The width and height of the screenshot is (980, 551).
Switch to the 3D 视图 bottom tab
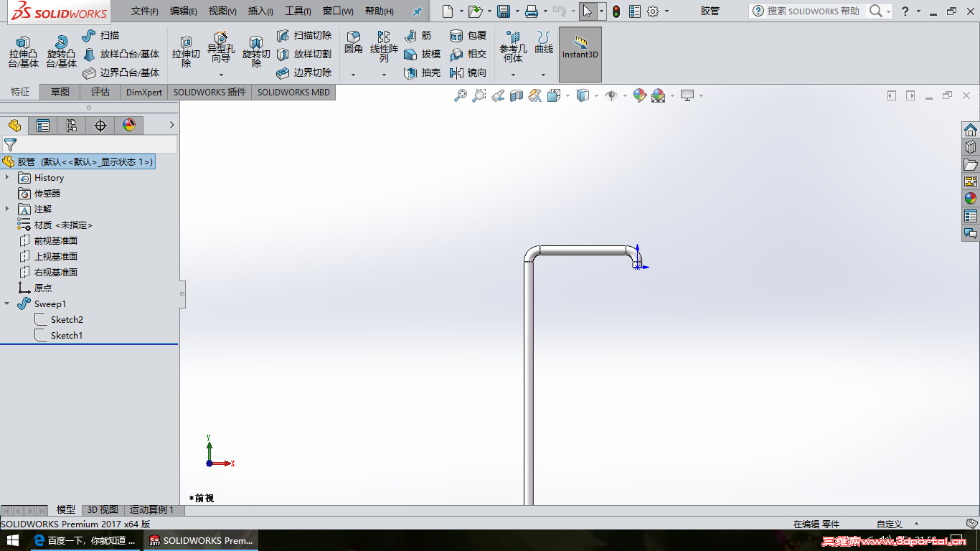[103, 510]
